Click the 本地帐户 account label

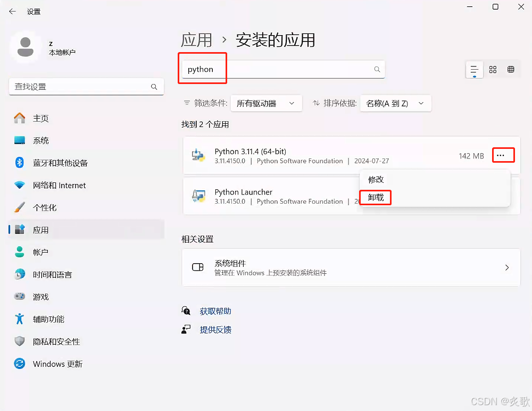click(x=62, y=53)
